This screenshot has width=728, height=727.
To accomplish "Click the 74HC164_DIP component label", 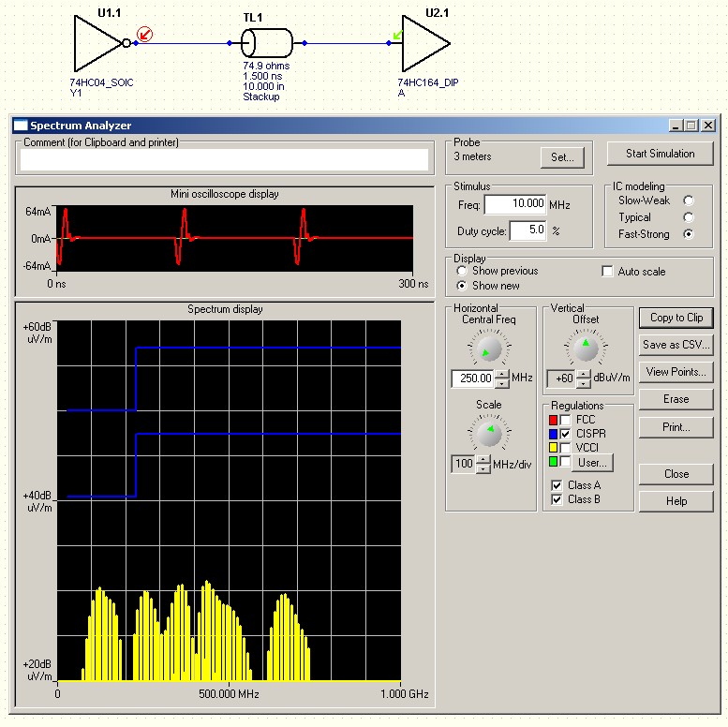I will pyautogui.click(x=428, y=82).
